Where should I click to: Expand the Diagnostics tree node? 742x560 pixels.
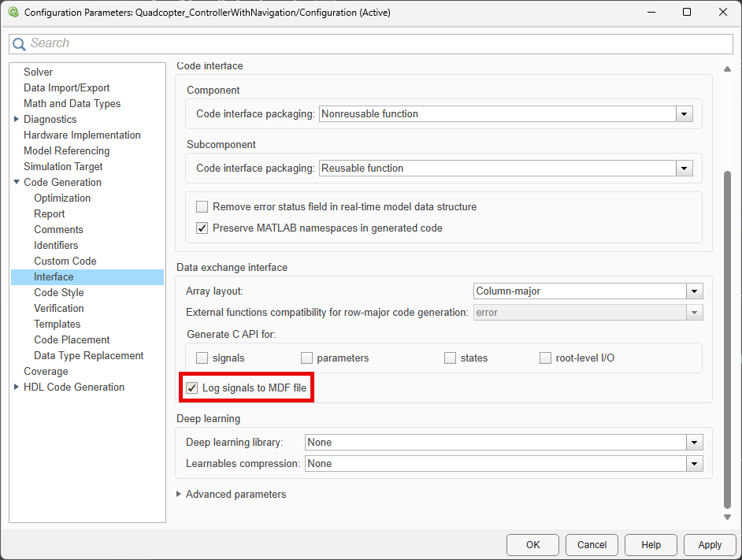[x=16, y=119]
